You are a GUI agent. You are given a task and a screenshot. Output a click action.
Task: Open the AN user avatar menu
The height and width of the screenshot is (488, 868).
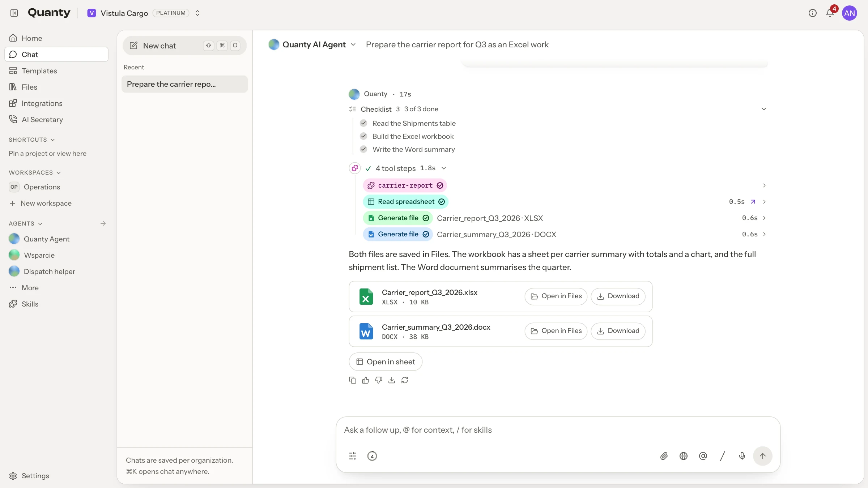[x=849, y=13]
